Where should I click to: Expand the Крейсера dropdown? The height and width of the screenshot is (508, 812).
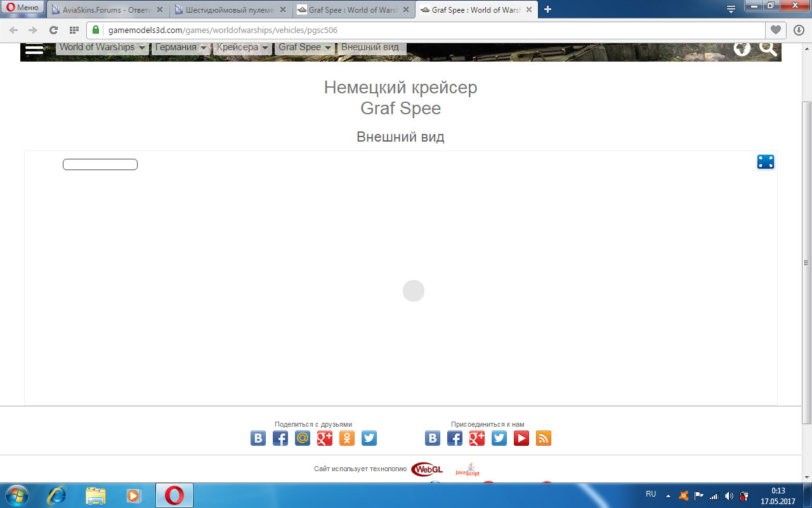(242, 48)
